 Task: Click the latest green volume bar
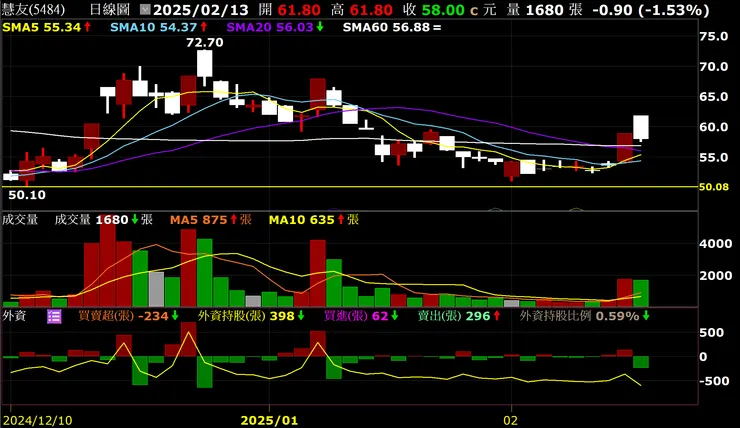[640, 293]
